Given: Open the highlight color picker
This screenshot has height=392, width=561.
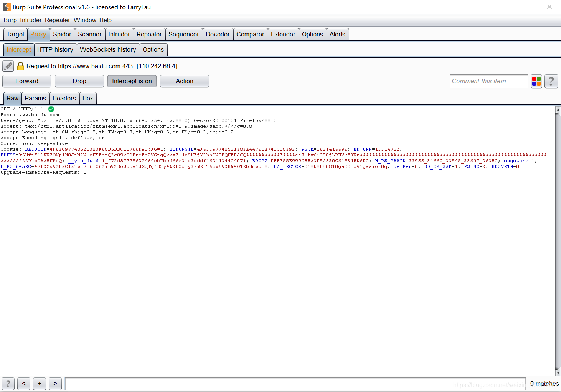Looking at the screenshot, I should 536,81.
